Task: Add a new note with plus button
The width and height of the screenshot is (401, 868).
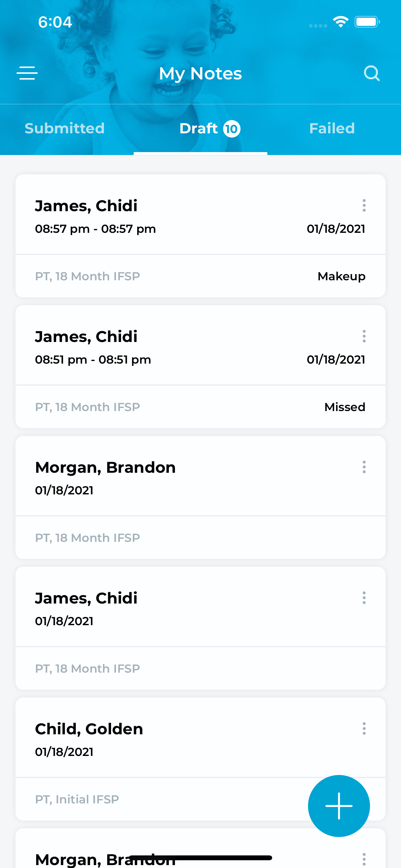Action: coord(339,806)
